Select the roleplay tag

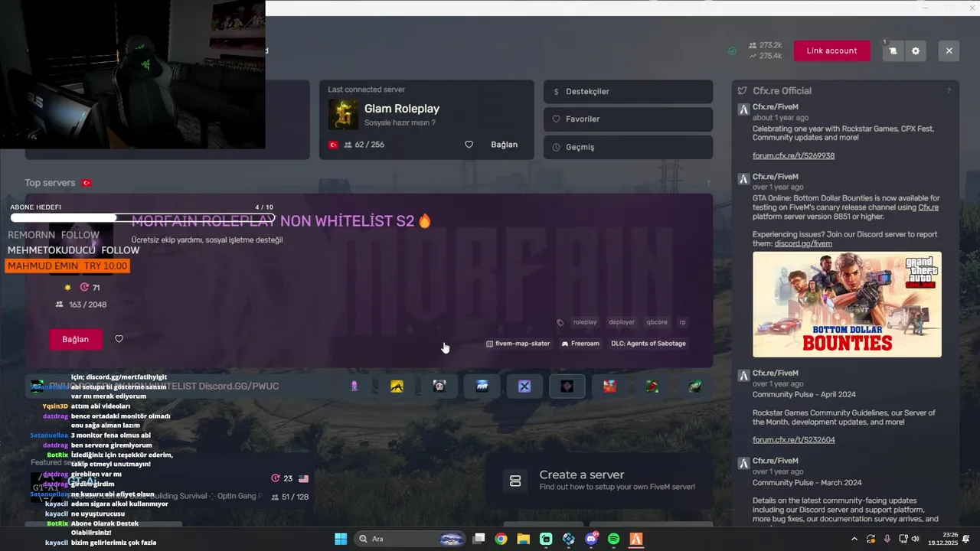pos(585,322)
